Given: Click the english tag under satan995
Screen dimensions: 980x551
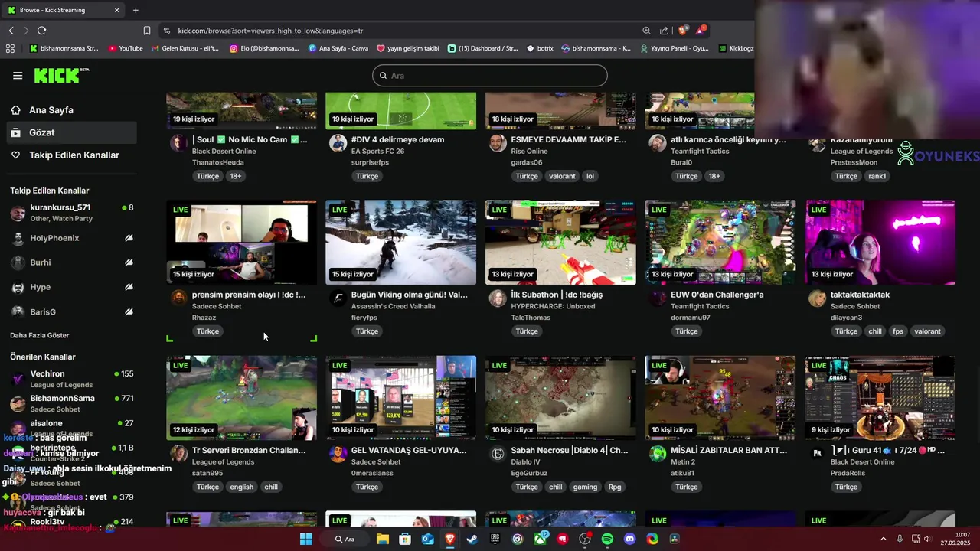Looking at the screenshot, I should [242, 487].
